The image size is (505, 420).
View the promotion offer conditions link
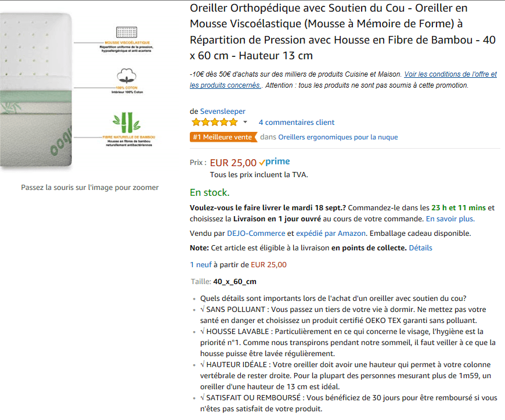click(x=450, y=74)
